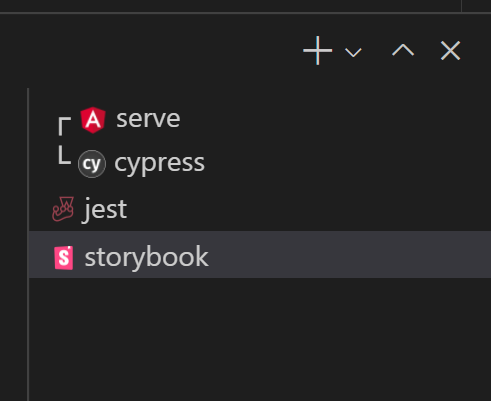Click the Jest jester icon
Viewport: 491px width, 401px height.
[63, 209]
